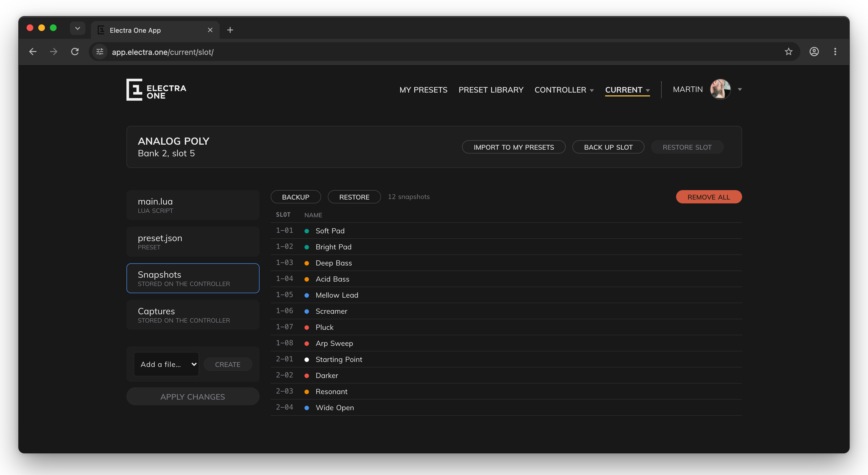Click the snapshots Backup button
Image resolution: width=868 pixels, height=475 pixels.
(296, 197)
